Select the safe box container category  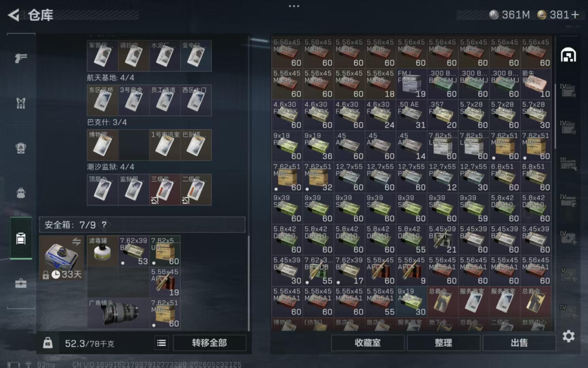(21, 239)
